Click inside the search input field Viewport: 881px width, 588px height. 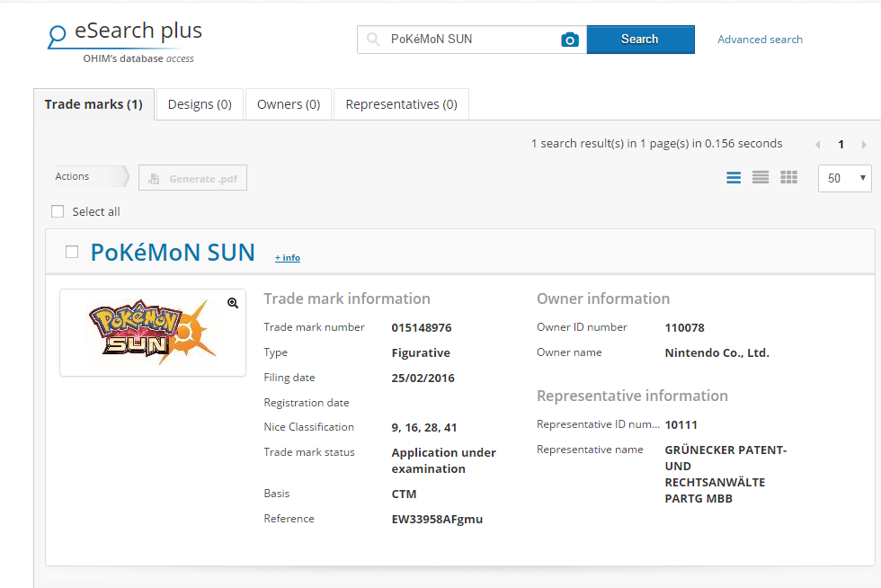(467, 40)
